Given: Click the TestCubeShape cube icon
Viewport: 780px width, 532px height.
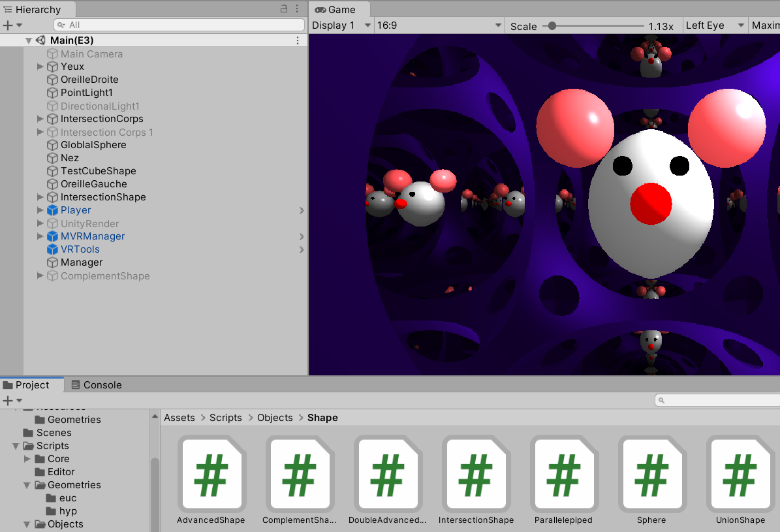Looking at the screenshot, I should point(52,171).
